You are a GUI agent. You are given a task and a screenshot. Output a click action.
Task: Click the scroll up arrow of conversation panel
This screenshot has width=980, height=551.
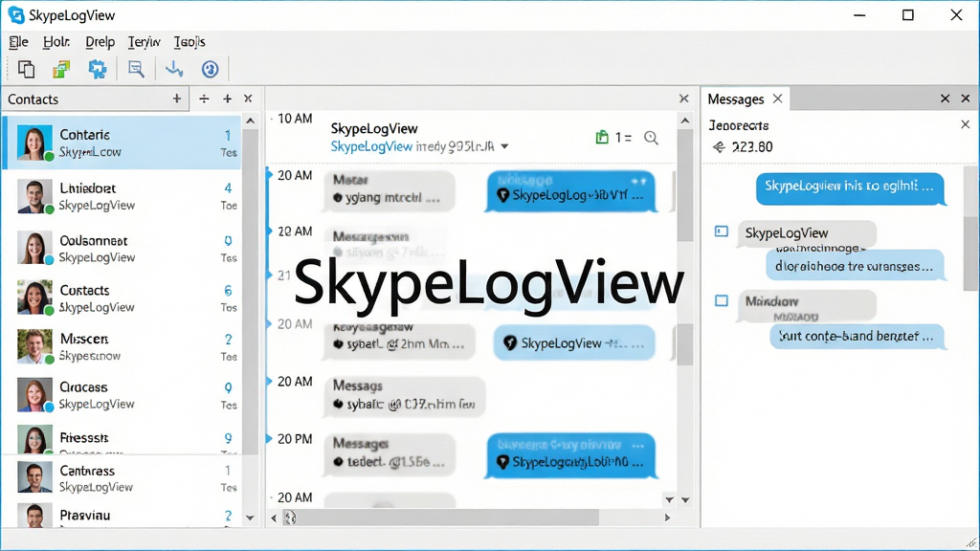point(685,121)
